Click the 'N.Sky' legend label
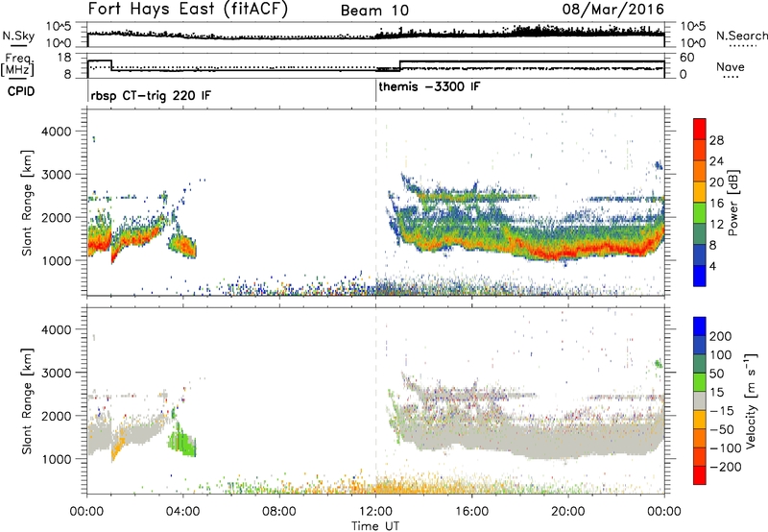The width and height of the screenshot is (768, 532). coord(18,36)
